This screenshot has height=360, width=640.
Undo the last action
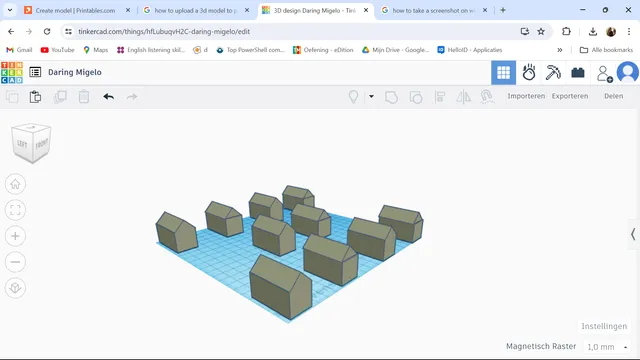tap(109, 97)
